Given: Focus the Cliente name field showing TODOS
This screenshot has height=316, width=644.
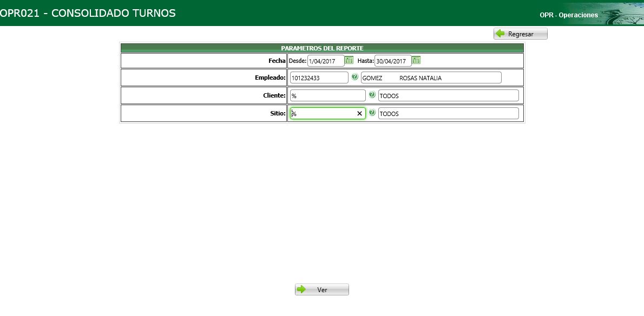Looking at the screenshot, I should tap(449, 95).
